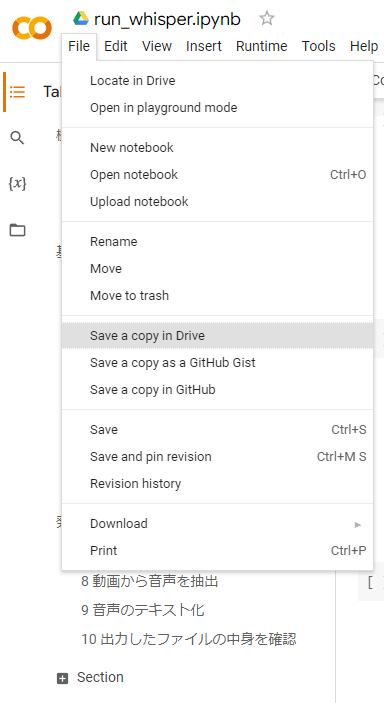Click the Colab logo icon
The width and height of the screenshot is (384, 703).
click(31, 27)
